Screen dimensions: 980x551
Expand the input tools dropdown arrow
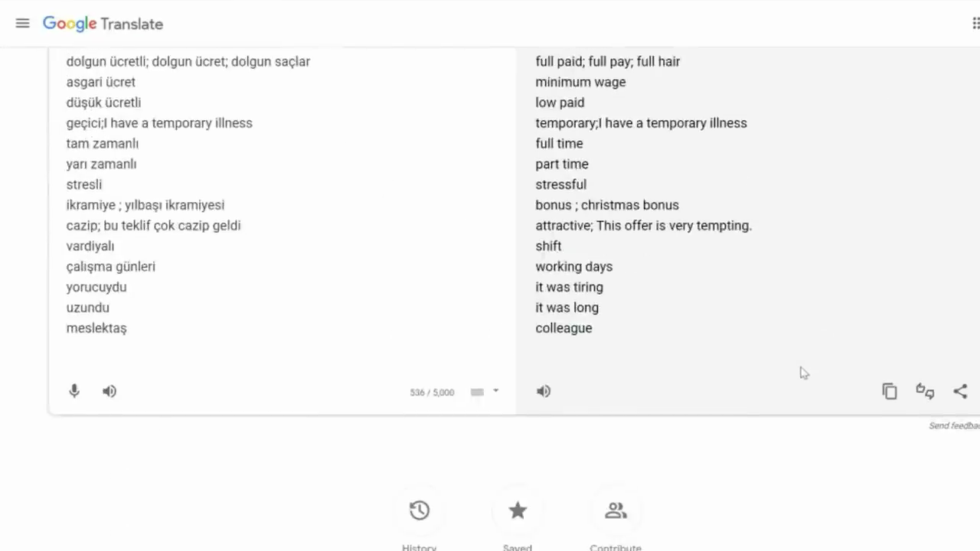[x=495, y=391]
